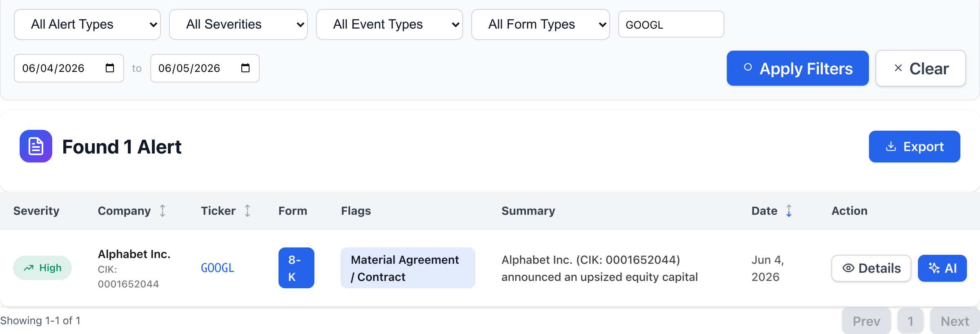The image size is (980, 334).
Task: Focus the GOOGL ticker search field
Action: pos(671,24)
